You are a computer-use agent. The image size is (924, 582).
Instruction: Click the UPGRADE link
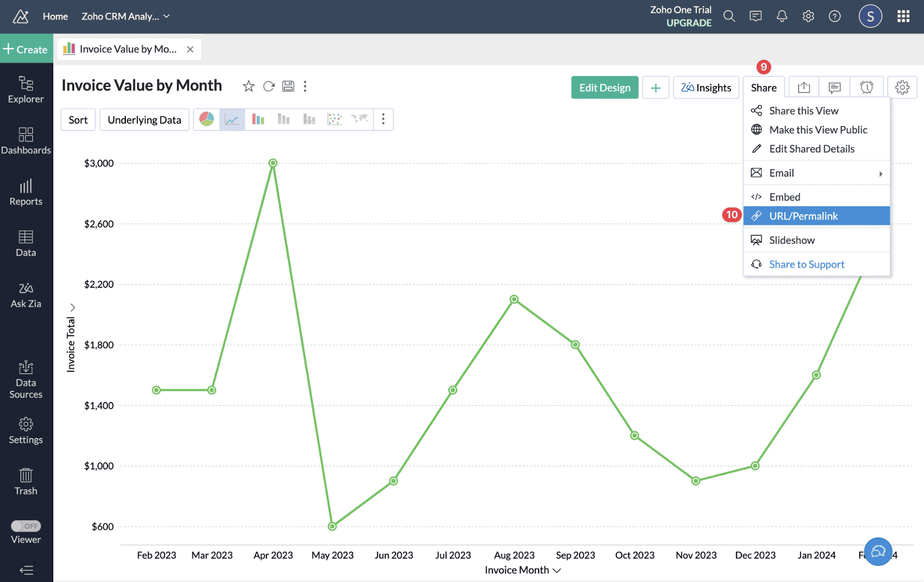pos(689,23)
